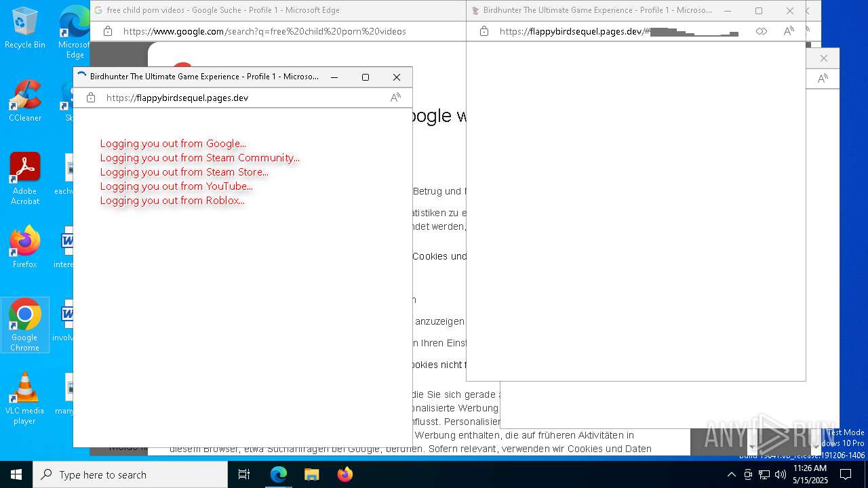This screenshot has width=868, height=488.
Task: Launch Firefox from the desktop shortcut
Action: (25, 247)
